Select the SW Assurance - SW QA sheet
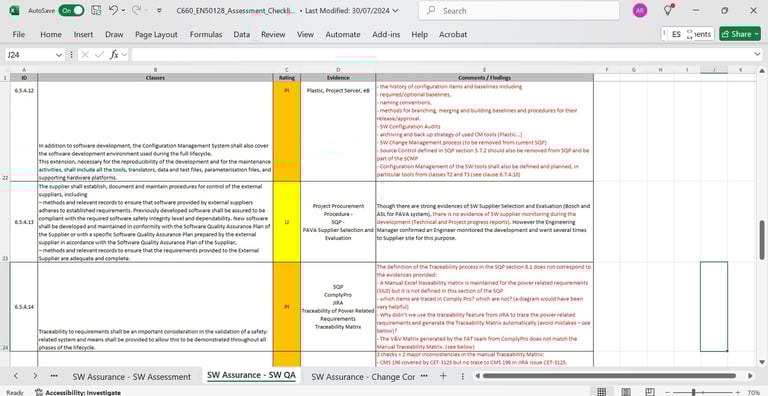This screenshot has height=396, width=768. pos(251,375)
